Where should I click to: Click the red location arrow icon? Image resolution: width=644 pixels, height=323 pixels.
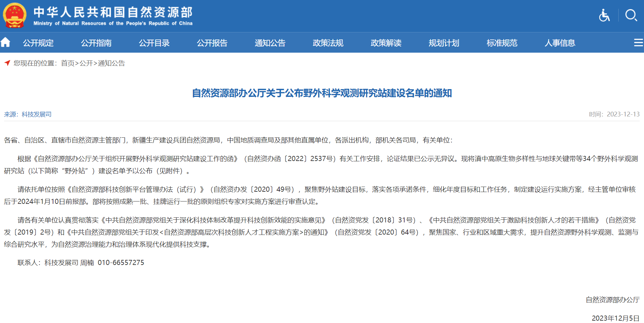(7, 63)
